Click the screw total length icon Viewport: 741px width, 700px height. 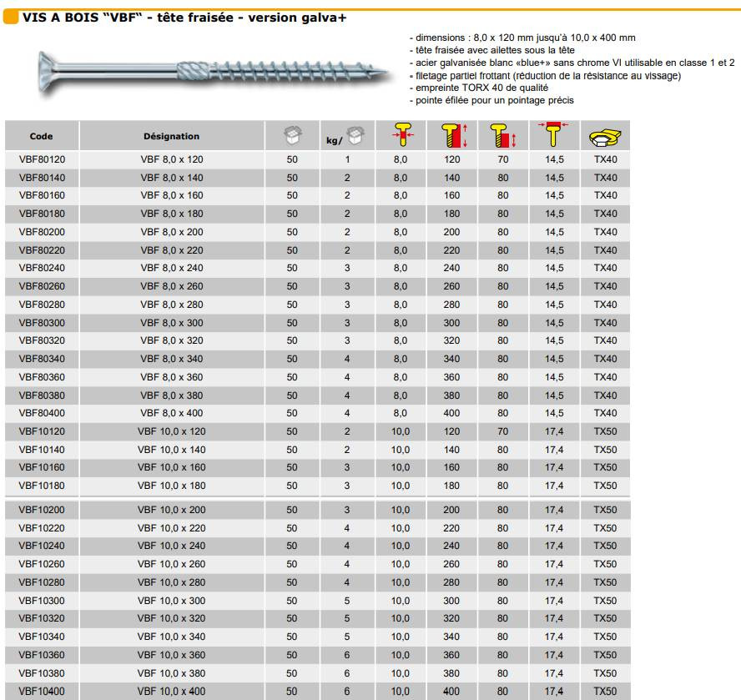click(451, 136)
